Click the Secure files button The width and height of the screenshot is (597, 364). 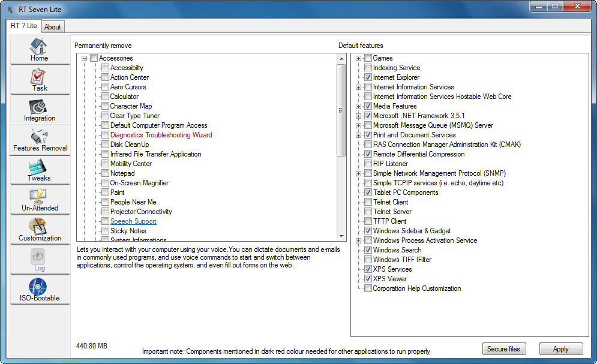coord(504,349)
